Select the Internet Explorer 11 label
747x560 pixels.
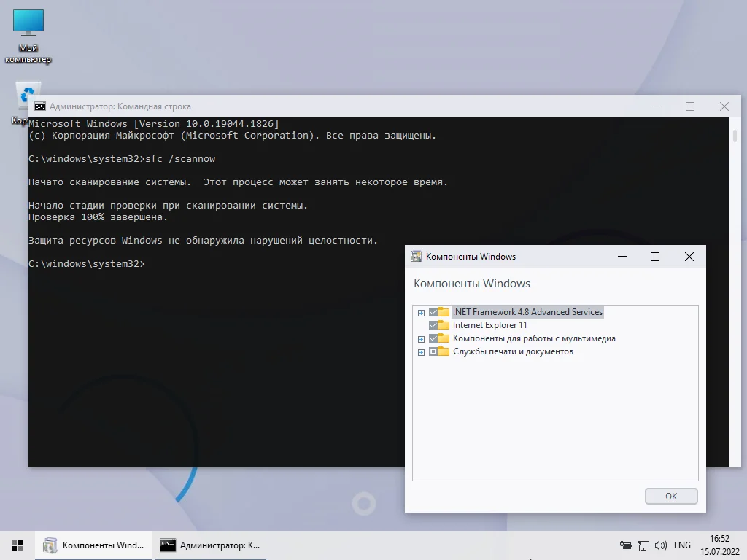489,325
